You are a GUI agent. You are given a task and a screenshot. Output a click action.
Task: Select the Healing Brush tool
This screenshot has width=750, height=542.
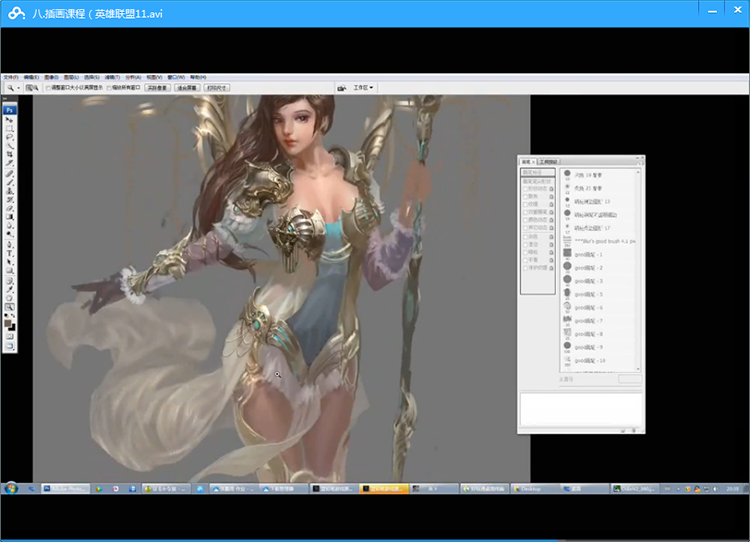click(x=10, y=174)
